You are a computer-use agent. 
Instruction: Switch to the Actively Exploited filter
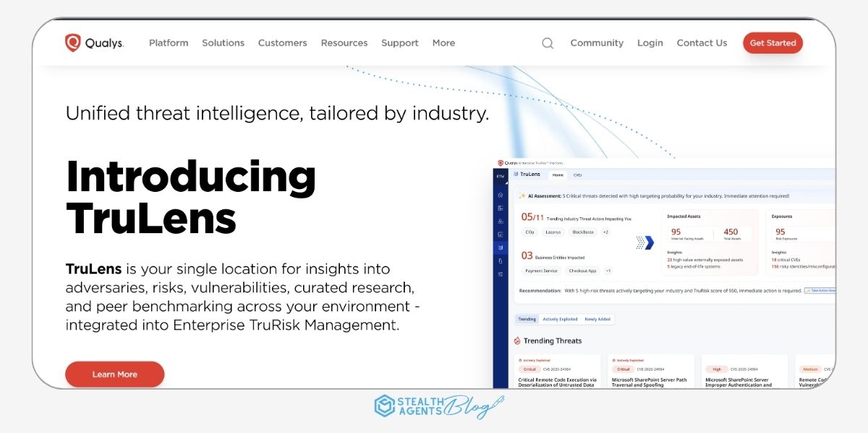pos(560,319)
